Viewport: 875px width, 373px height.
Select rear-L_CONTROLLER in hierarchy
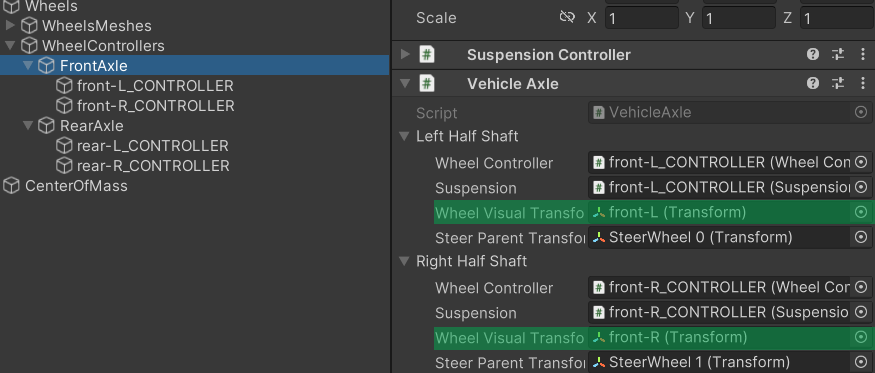coord(152,146)
